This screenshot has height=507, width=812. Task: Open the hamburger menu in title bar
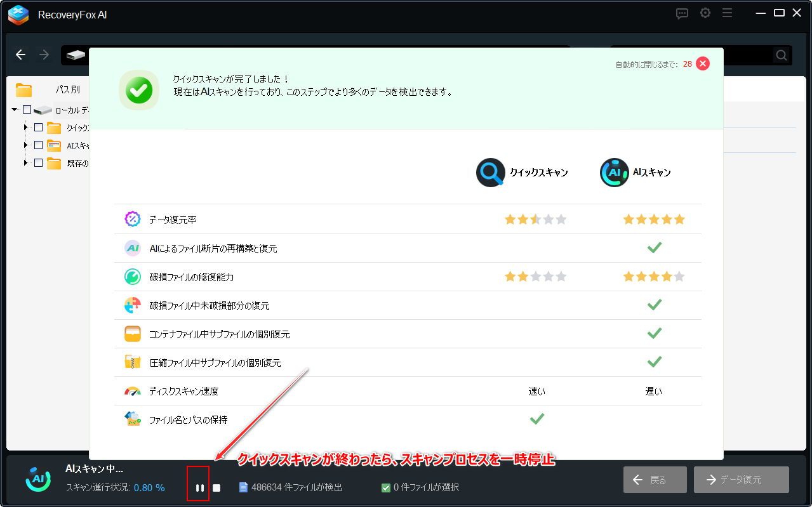click(728, 13)
